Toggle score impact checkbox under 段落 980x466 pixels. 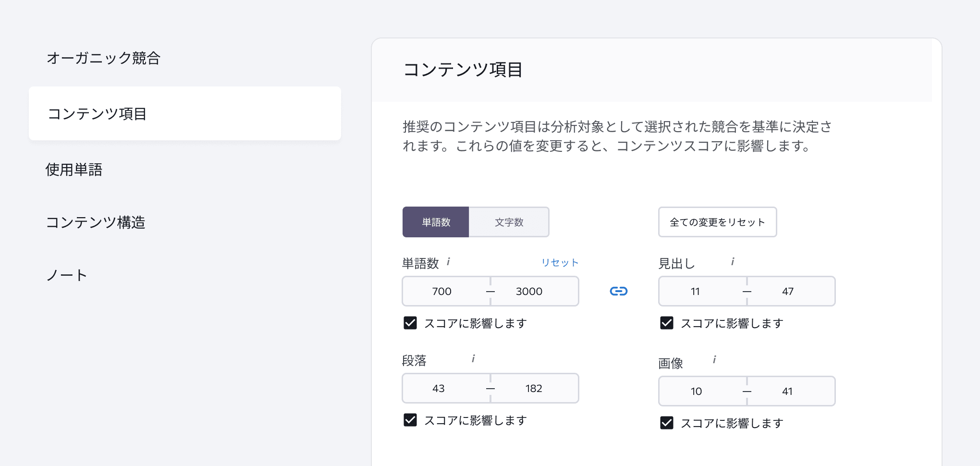[x=410, y=420]
